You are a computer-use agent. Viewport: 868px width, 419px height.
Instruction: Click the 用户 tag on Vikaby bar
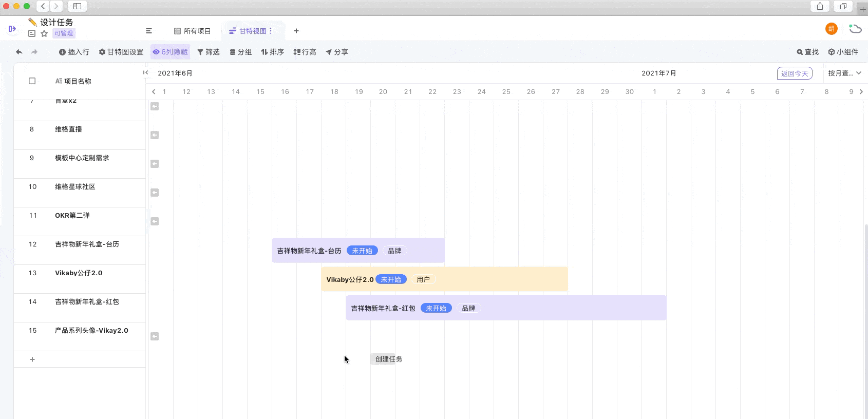pos(423,279)
